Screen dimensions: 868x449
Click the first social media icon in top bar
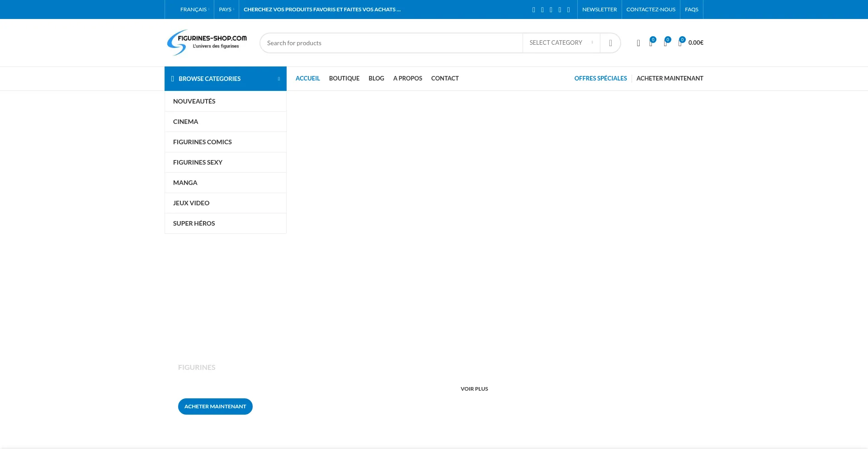click(533, 9)
